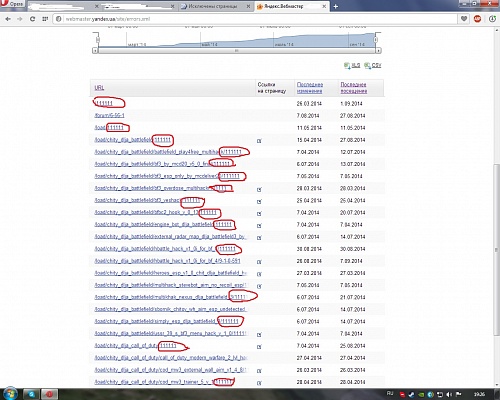Screen dimensions: 500x400
Task: Open the AdBlock extension icon
Action: [x=477, y=19]
